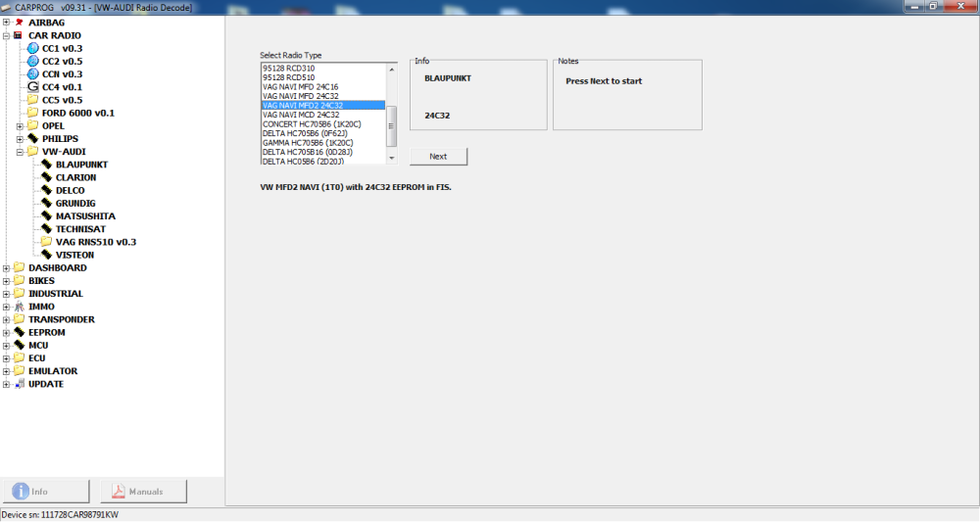Select the TRANSPONDER tree label
This screenshot has height=522, width=980.
coord(61,319)
